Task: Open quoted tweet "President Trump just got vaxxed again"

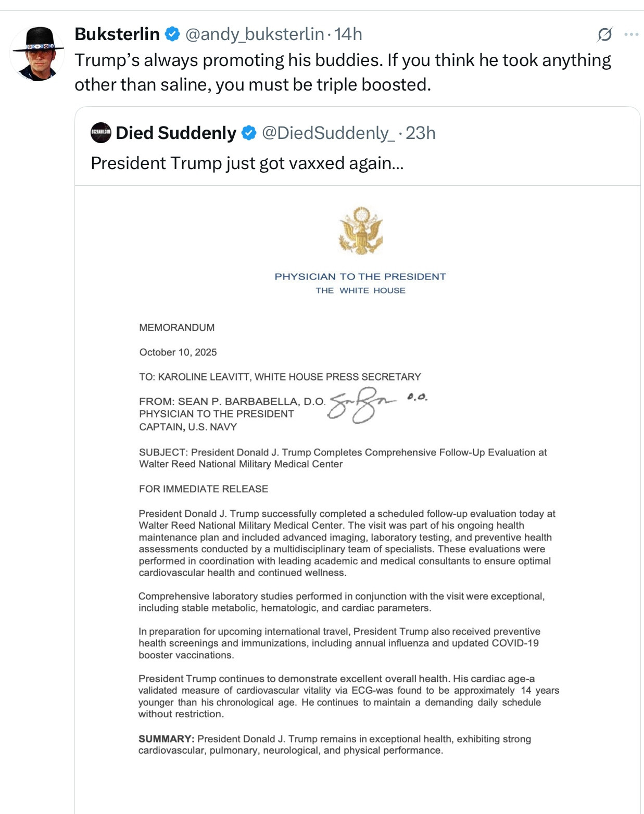Action: (247, 163)
